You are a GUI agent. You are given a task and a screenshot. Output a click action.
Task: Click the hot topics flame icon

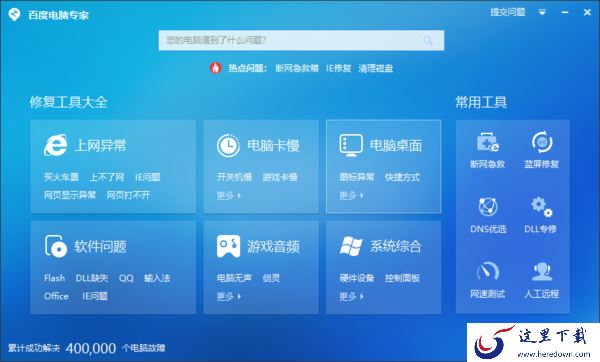[x=215, y=68]
